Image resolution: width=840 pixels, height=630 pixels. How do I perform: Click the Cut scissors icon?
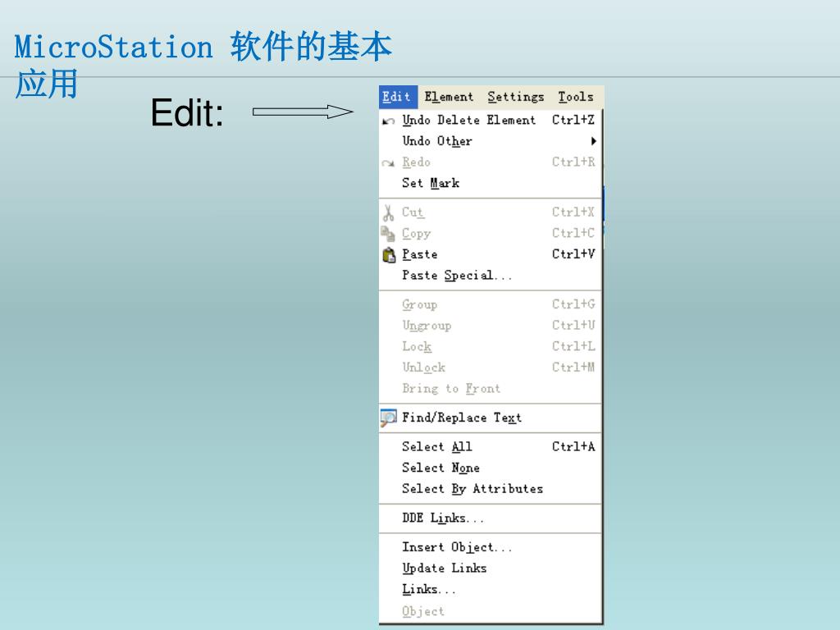pyautogui.click(x=388, y=212)
